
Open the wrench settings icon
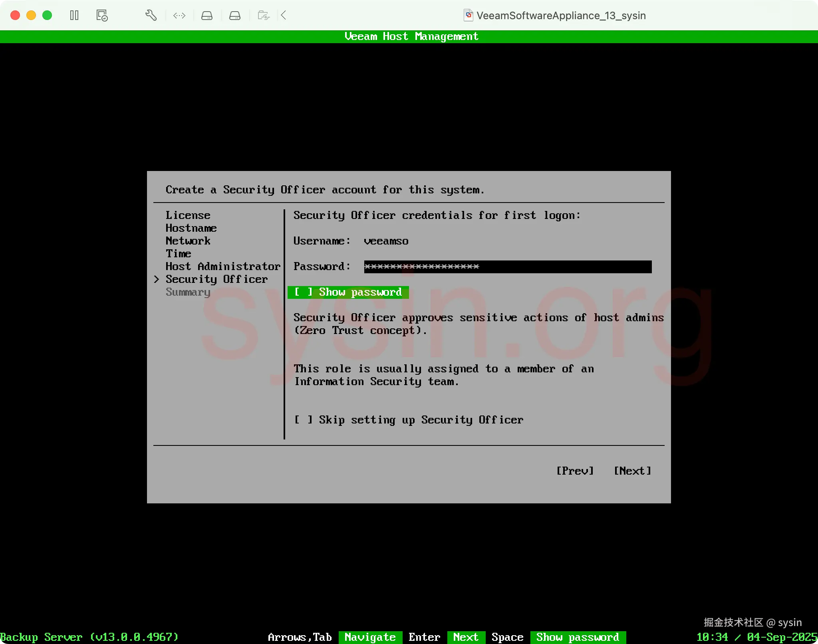[151, 16]
